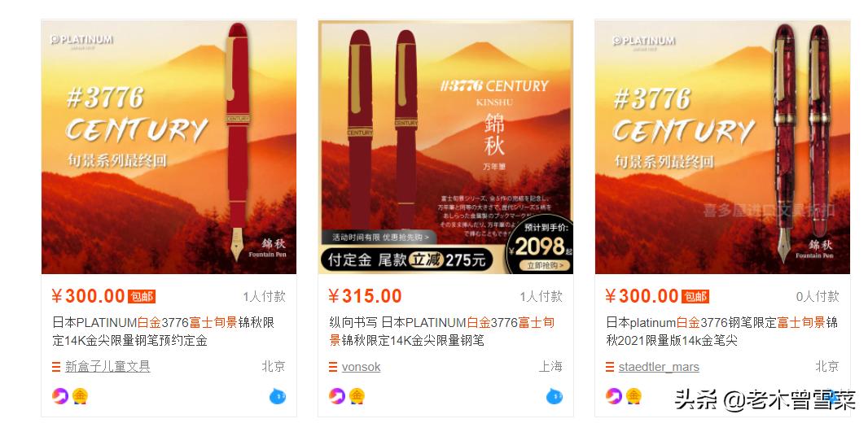Click the shop menu icon beside vonsok
Screen dimensions: 868x423
pyautogui.click(x=333, y=367)
